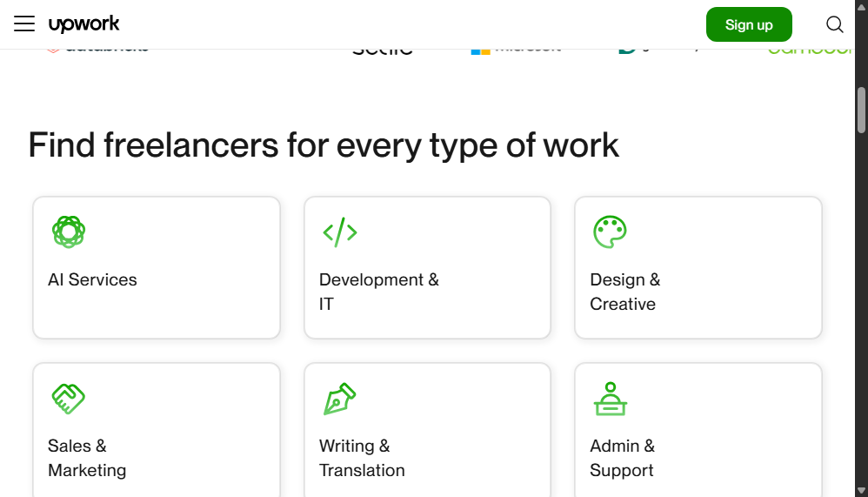The height and width of the screenshot is (497, 868).
Task: Click the vertical scrollbar thumb
Action: click(861, 110)
